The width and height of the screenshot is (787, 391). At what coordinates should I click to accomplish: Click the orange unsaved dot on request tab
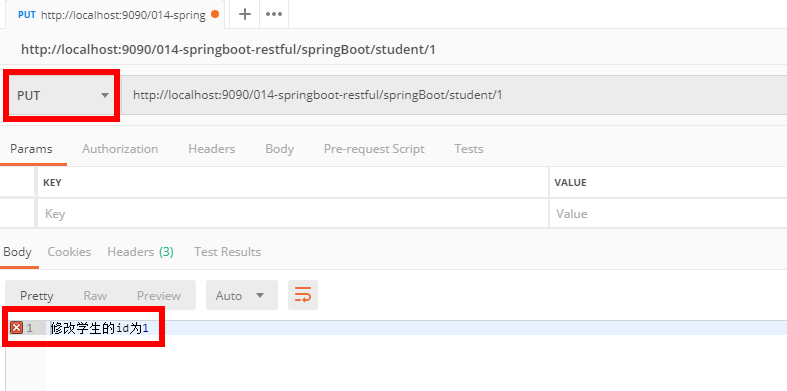coord(215,15)
